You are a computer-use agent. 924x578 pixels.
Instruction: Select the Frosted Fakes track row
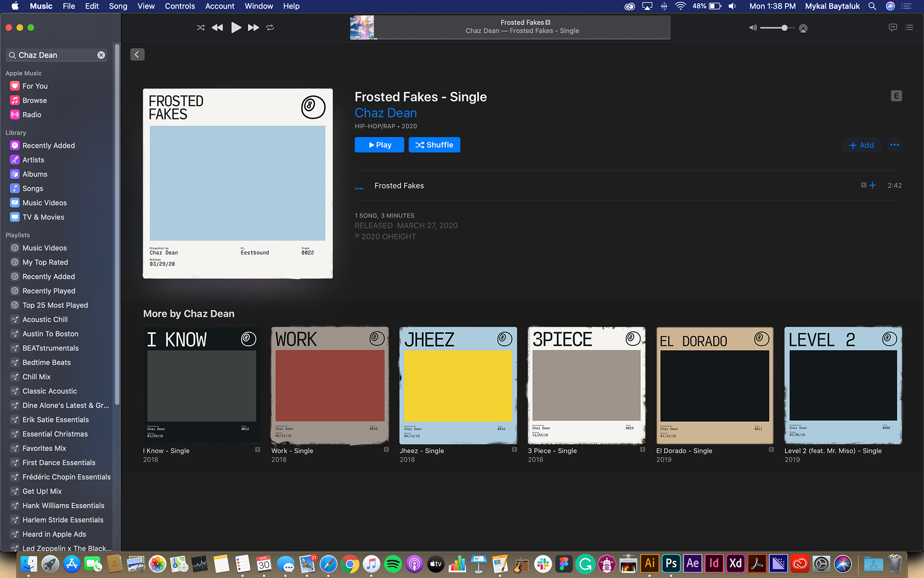pos(628,185)
